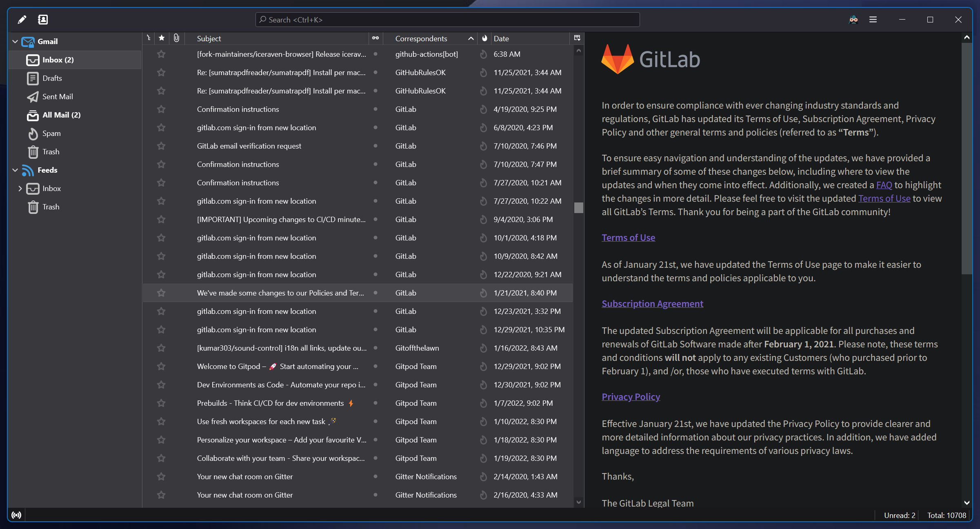
Task: Open the Address Book
Action: point(42,19)
